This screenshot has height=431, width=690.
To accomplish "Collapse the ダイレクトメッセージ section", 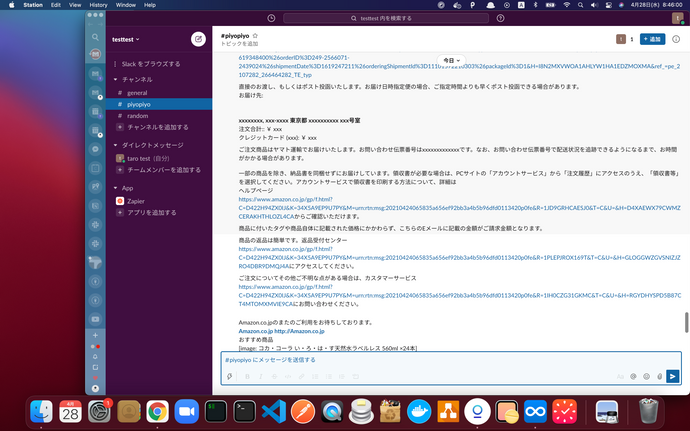I will click(x=116, y=145).
